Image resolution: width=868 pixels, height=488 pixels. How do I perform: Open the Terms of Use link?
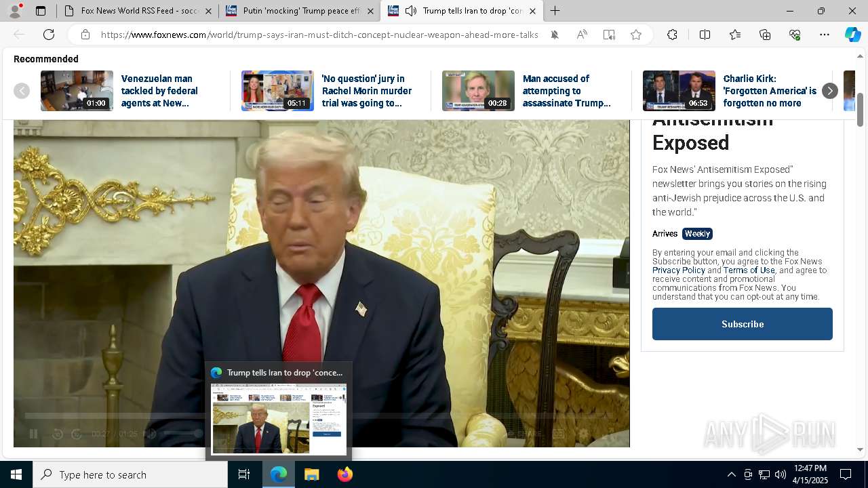coord(749,270)
